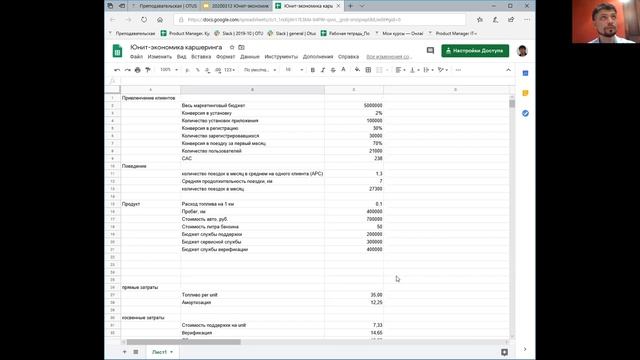Screen dimensions: 640x360
Task: Open the Slack | general | Otus bookmark
Action: pos(292,33)
